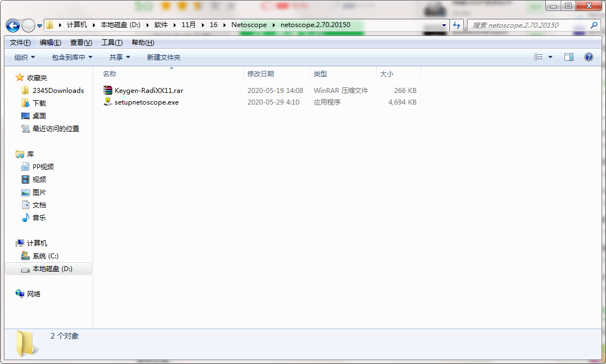The width and height of the screenshot is (606, 364).
Task: Sort by 修改日期 column header
Action: pyautogui.click(x=261, y=74)
